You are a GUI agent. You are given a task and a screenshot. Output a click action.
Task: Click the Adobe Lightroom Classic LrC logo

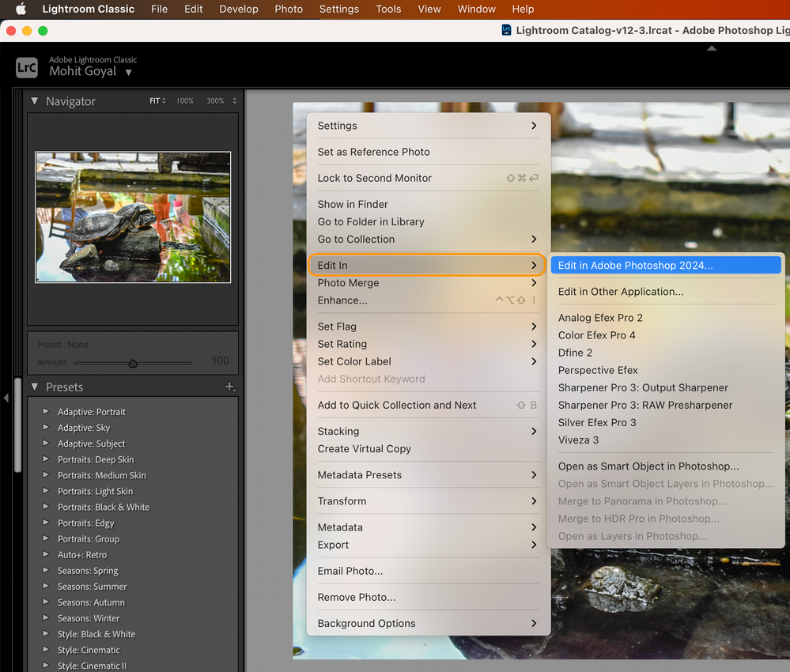click(26, 67)
